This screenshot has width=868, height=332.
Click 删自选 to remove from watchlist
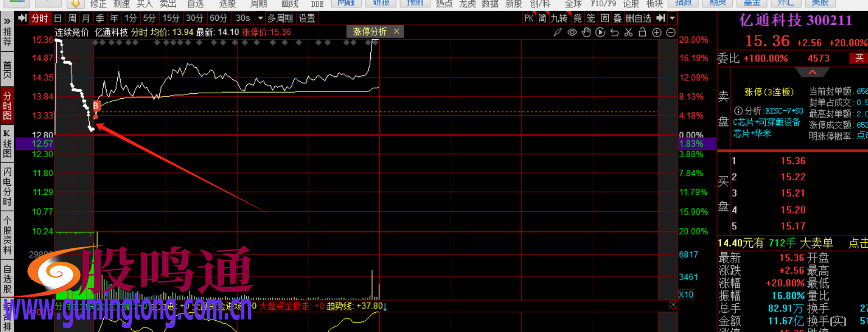pos(639,18)
